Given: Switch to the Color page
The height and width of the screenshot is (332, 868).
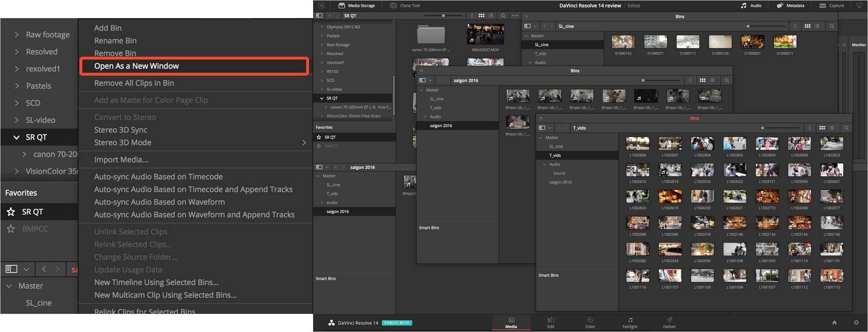Looking at the screenshot, I should pyautogui.click(x=590, y=323).
